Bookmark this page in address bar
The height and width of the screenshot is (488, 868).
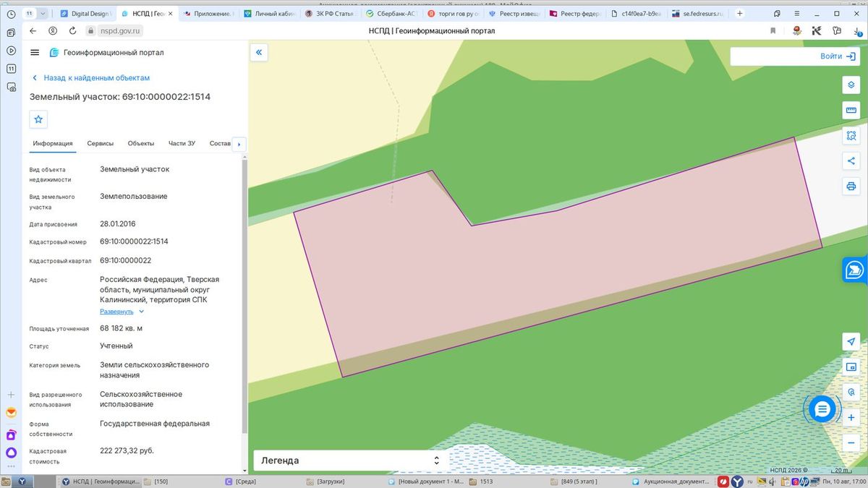[x=773, y=30]
